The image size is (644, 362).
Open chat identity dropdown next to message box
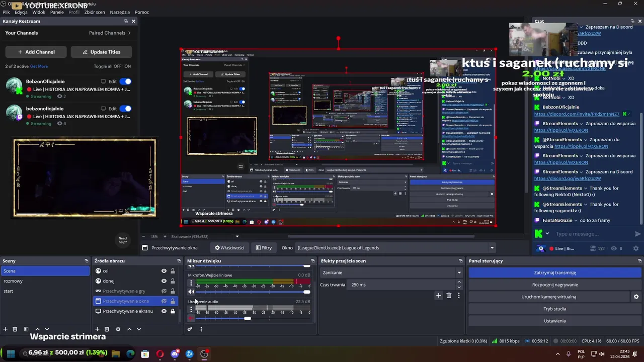(547, 234)
